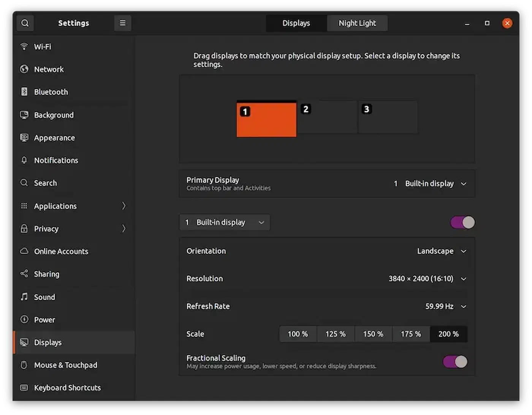Set scale to 175 %
This screenshot has width=532, height=415.
click(411, 334)
